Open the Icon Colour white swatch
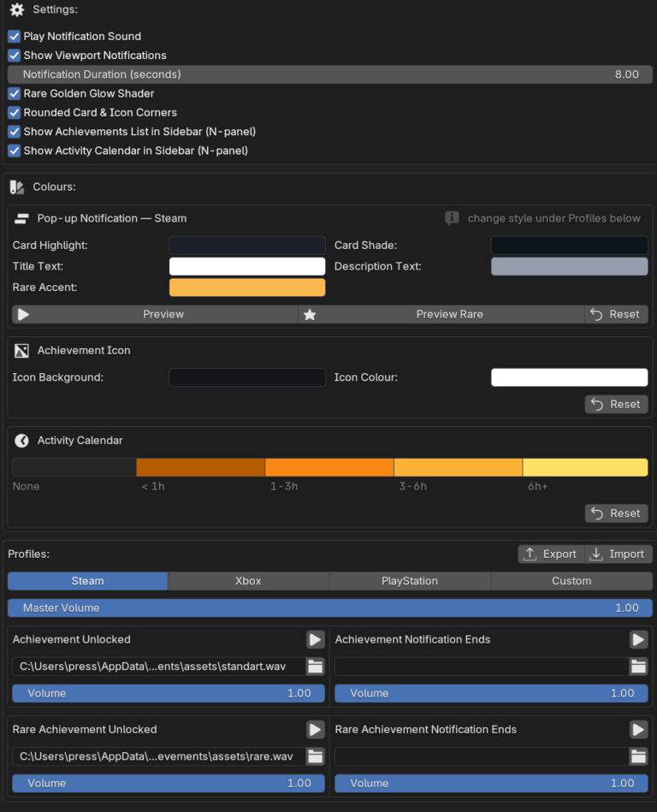The image size is (657, 812). 570,377
